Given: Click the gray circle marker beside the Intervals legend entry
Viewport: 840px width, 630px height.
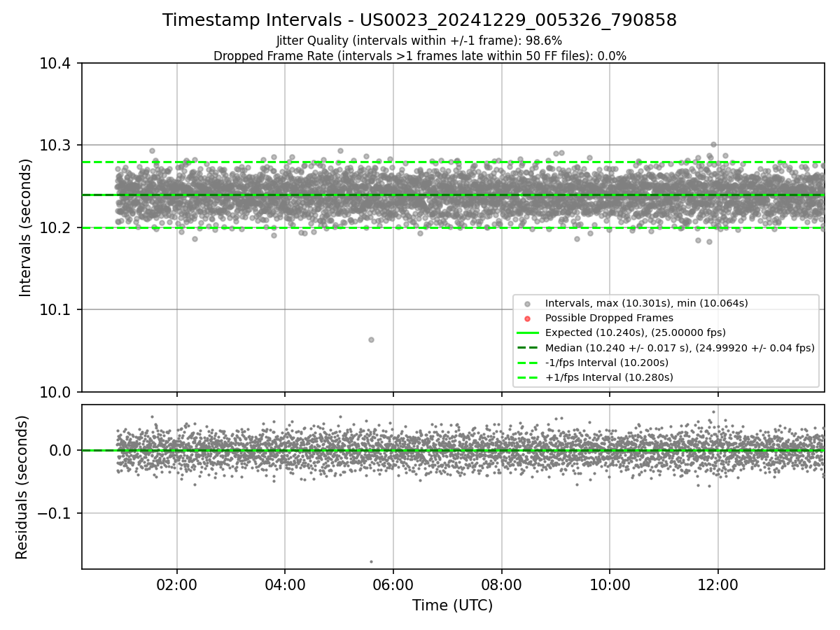Looking at the screenshot, I should pos(527,304).
